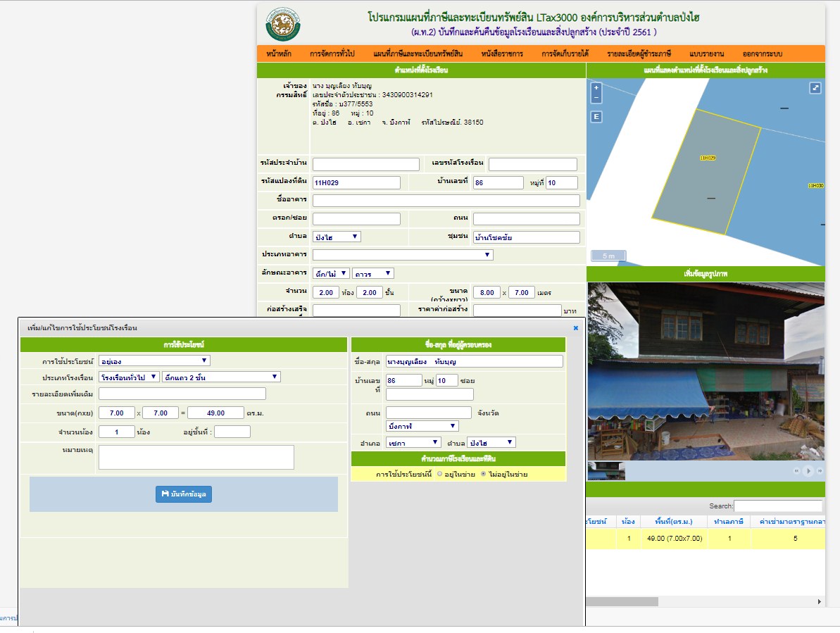The image size is (840, 633).
Task: Open the ตำบล dropdown in main form
Action: point(337,237)
